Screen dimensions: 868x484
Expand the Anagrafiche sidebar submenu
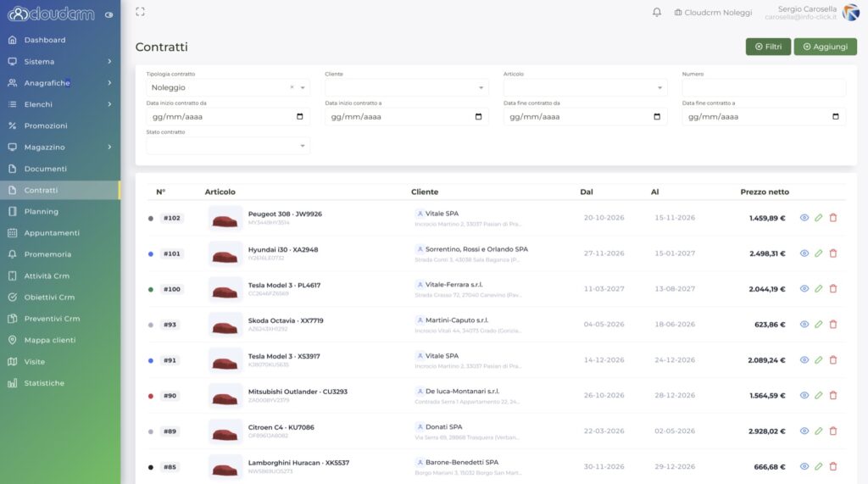click(x=60, y=83)
